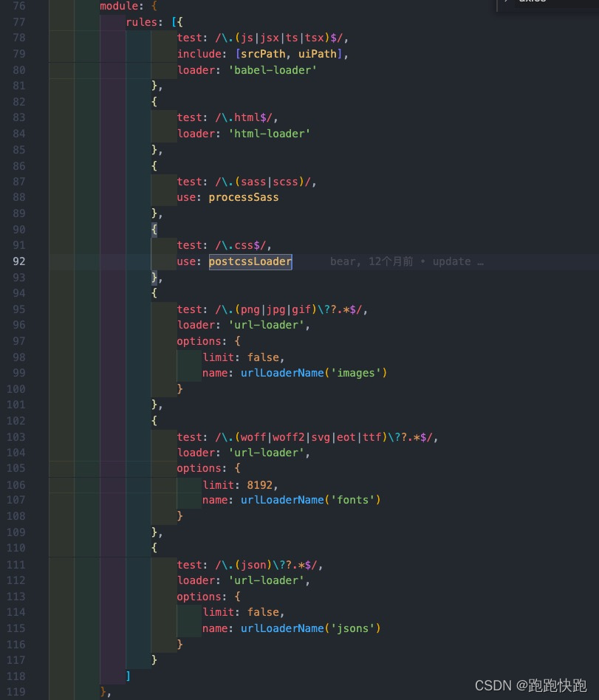Click line number 92 in the gutter
This screenshot has width=599, height=700.
pos(18,261)
